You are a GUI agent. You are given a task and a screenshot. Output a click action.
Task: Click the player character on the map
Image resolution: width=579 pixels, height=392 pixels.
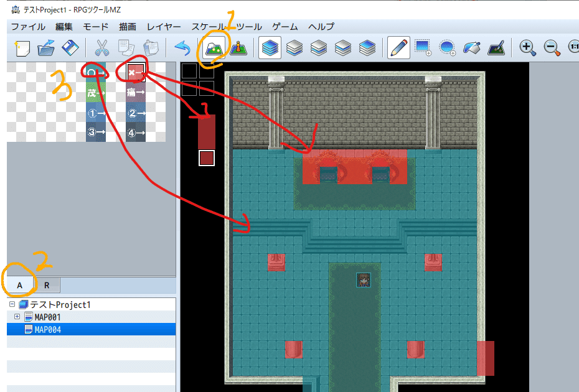tap(364, 280)
